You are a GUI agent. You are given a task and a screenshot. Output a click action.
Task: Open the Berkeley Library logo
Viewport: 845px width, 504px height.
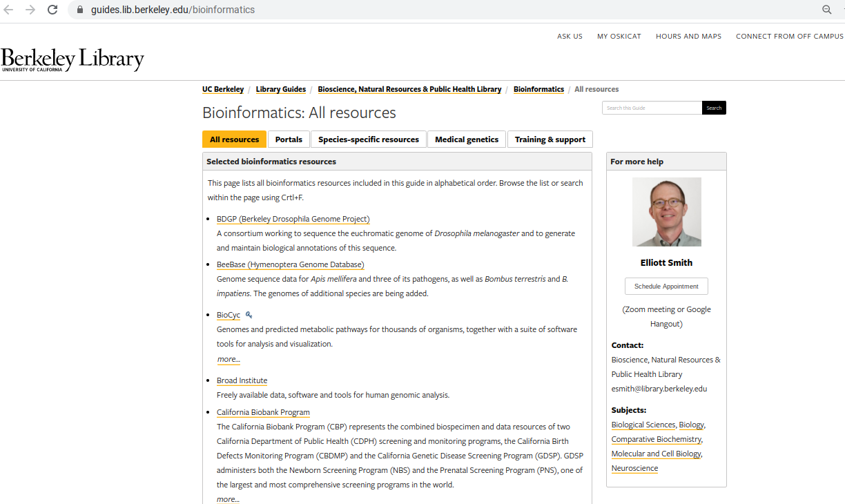coord(72,60)
